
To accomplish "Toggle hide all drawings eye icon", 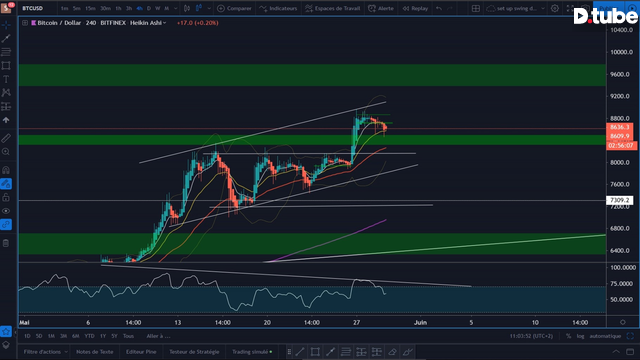I will click(x=6, y=211).
